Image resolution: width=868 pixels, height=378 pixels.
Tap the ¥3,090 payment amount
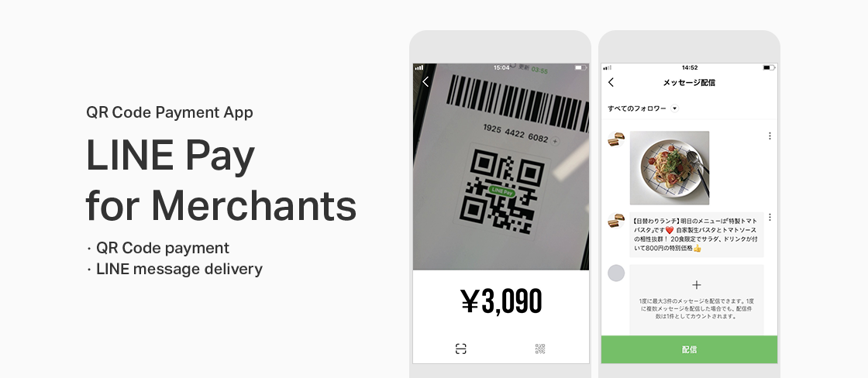pyautogui.click(x=501, y=301)
